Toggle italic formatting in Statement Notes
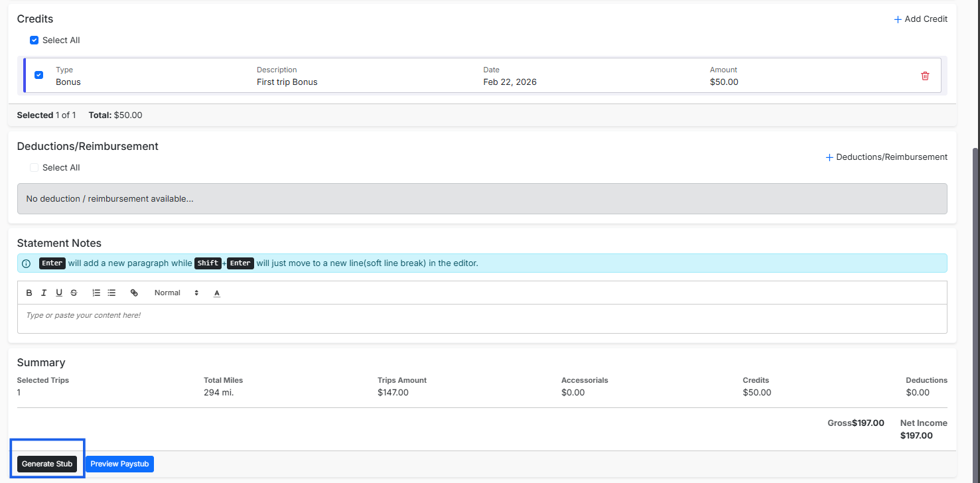This screenshot has height=483, width=980. click(44, 293)
